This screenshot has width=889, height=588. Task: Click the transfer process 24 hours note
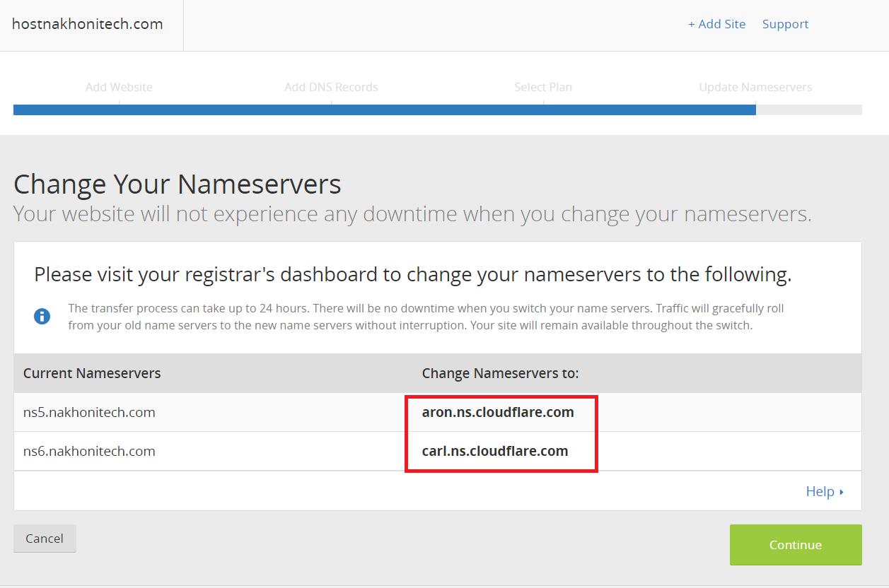pyautogui.click(x=426, y=317)
